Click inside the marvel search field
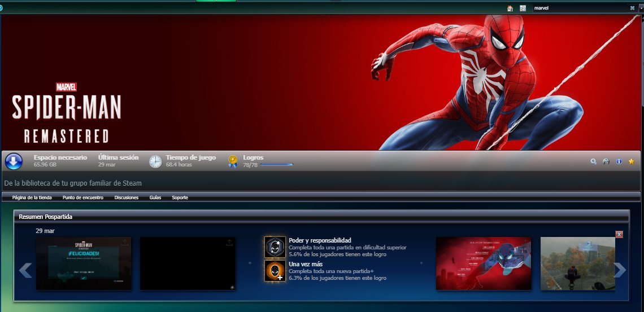The width and height of the screenshot is (644, 312). pyautogui.click(x=580, y=8)
